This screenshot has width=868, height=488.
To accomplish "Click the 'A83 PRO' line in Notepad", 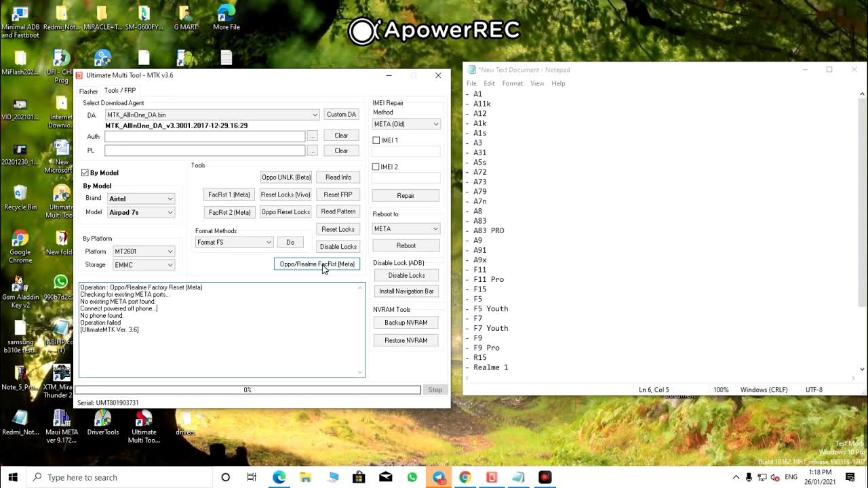I will point(488,230).
